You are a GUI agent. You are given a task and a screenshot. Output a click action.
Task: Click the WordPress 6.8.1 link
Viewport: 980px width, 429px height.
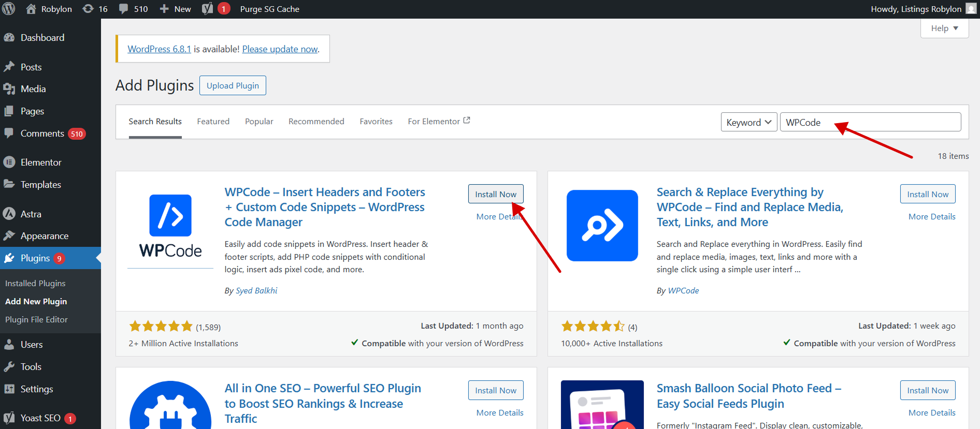(159, 49)
